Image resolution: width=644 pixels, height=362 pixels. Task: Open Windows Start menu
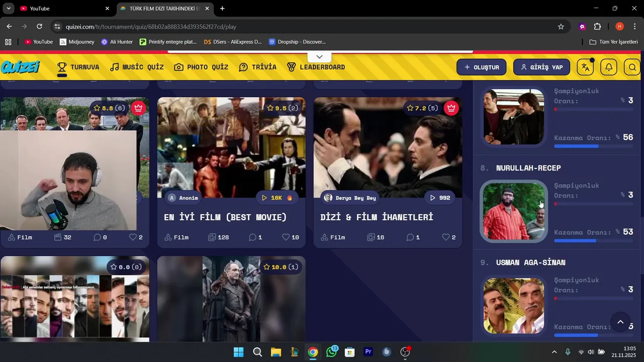click(238, 352)
